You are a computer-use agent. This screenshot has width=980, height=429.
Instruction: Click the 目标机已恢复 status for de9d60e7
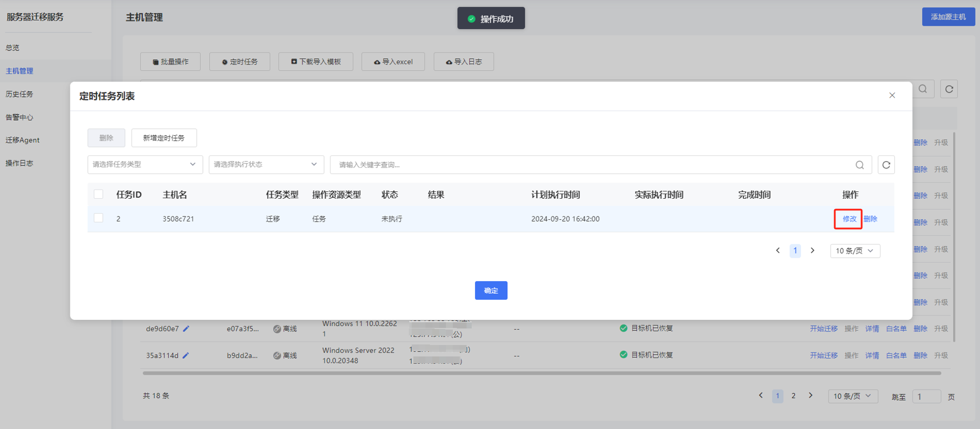click(x=646, y=328)
